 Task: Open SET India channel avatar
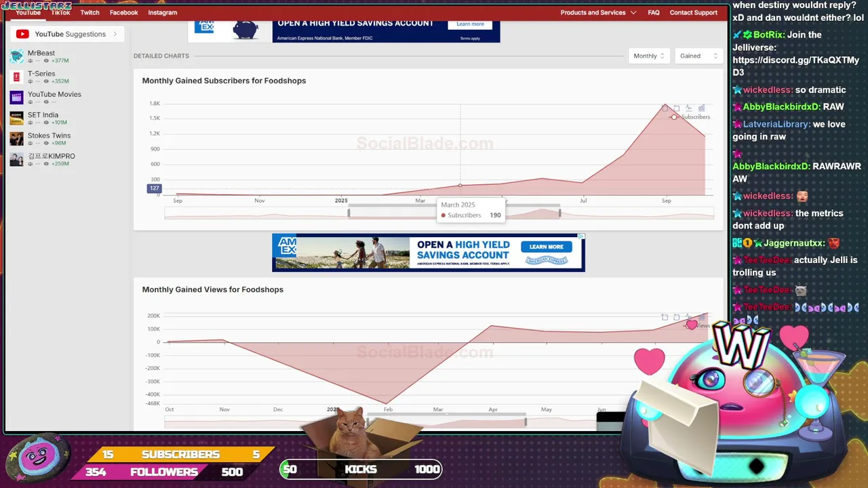(x=16, y=119)
